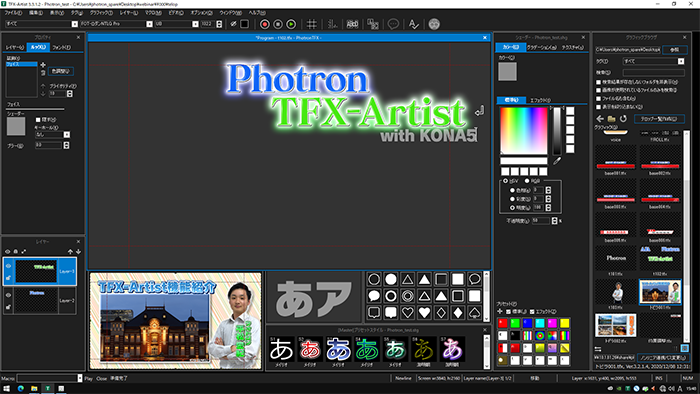Add a new look item with plus icon
Viewport: 700px width, 394px height.
click(43, 65)
